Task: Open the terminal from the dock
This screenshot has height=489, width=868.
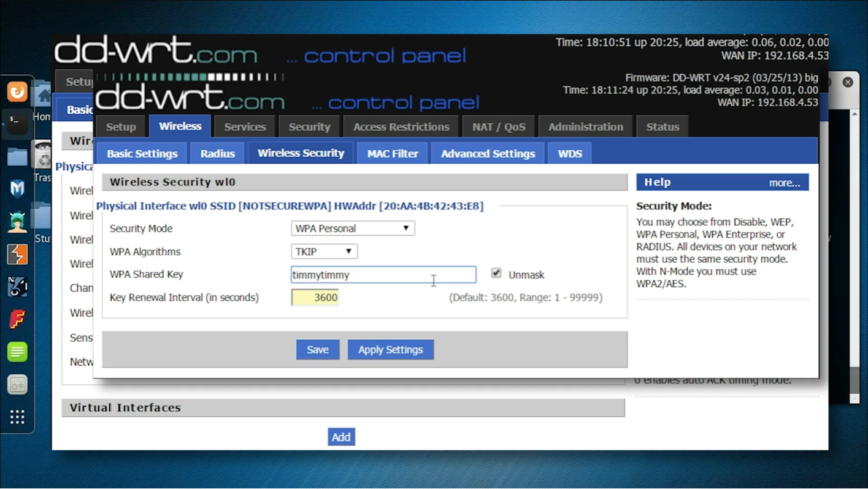Action: pyautogui.click(x=17, y=125)
